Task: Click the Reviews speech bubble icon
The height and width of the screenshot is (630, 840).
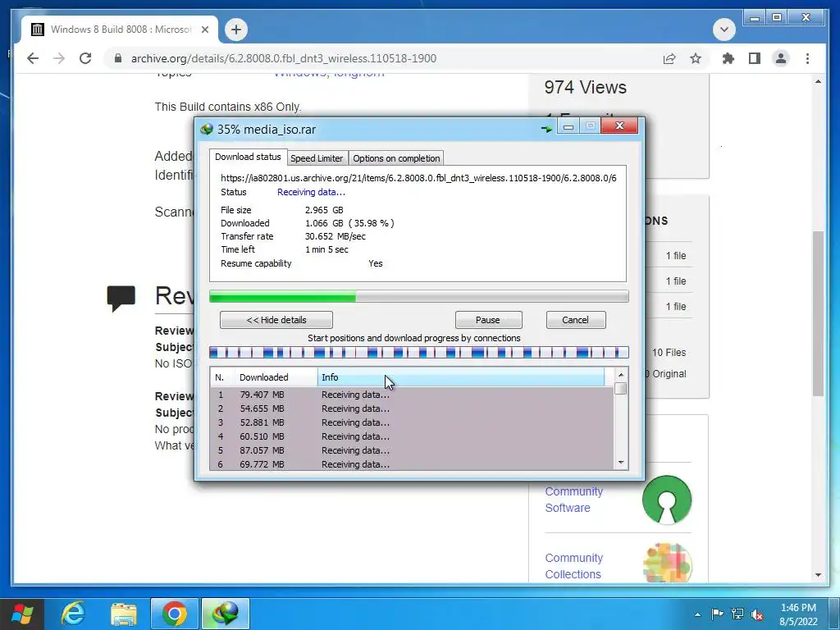Action: pos(121,298)
